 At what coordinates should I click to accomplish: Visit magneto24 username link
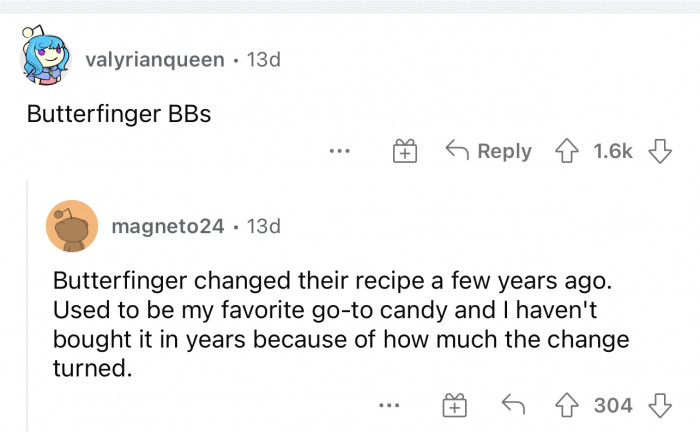(168, 227)
